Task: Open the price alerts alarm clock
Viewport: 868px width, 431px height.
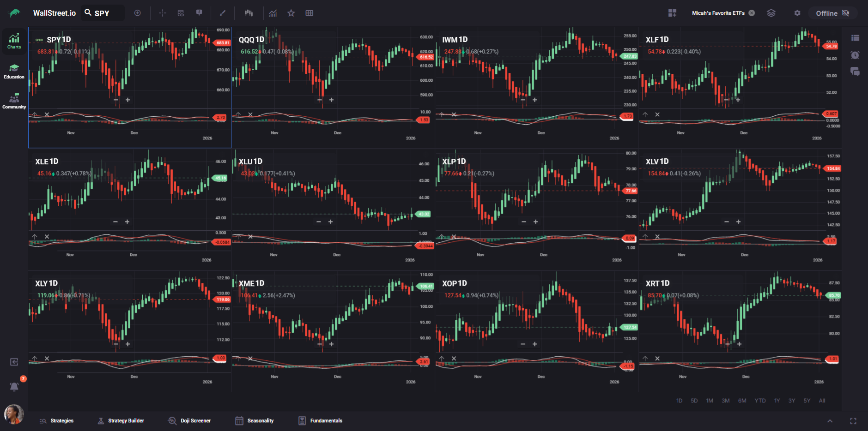Action: coord(855,55)
